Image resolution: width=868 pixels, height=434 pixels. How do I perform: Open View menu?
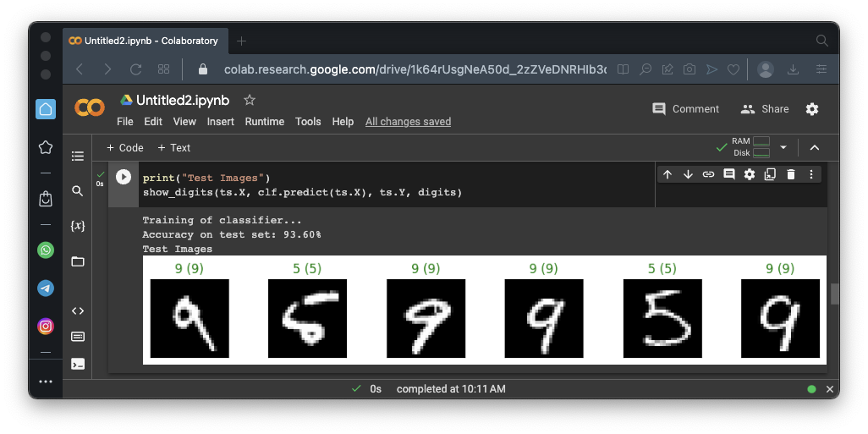pos(184,121)
